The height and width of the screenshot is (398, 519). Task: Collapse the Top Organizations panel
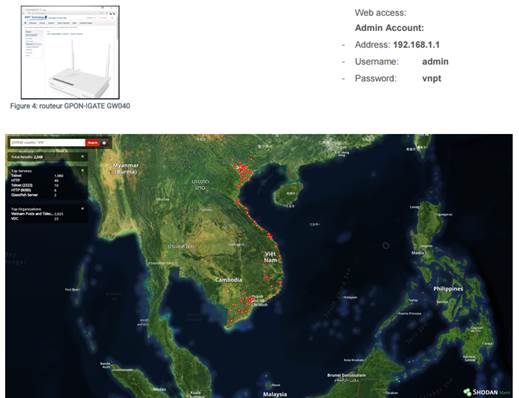click(82, 209)
